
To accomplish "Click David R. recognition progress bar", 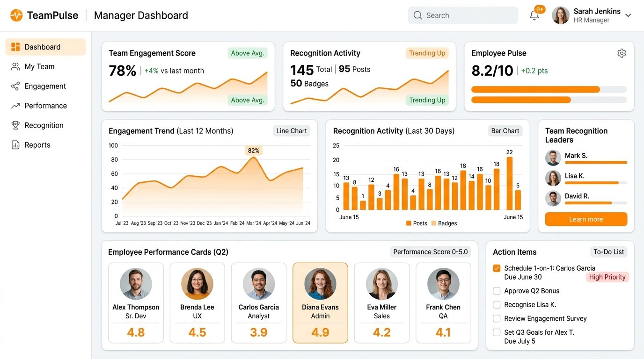I will click(596, 203).
